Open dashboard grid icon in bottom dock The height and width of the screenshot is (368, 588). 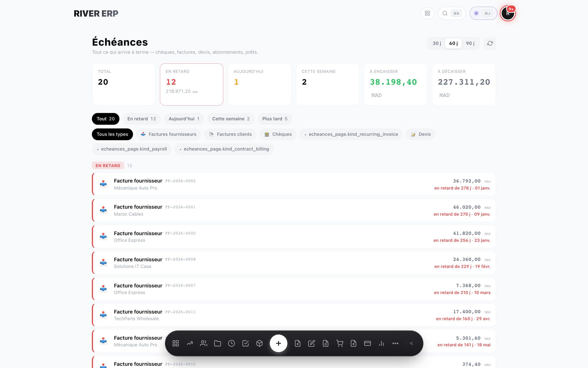coord(176,343)
